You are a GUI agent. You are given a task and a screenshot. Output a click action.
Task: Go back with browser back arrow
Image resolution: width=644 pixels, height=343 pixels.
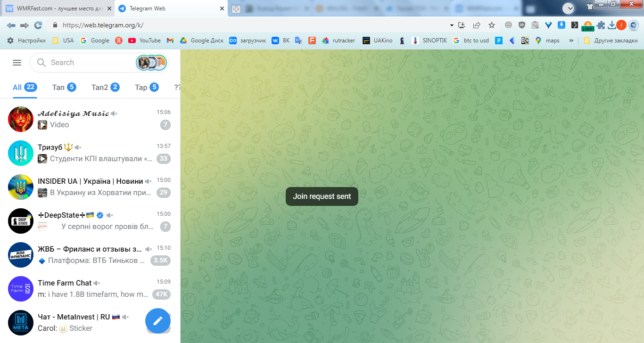pyautogui.click(x=11, y=25)
